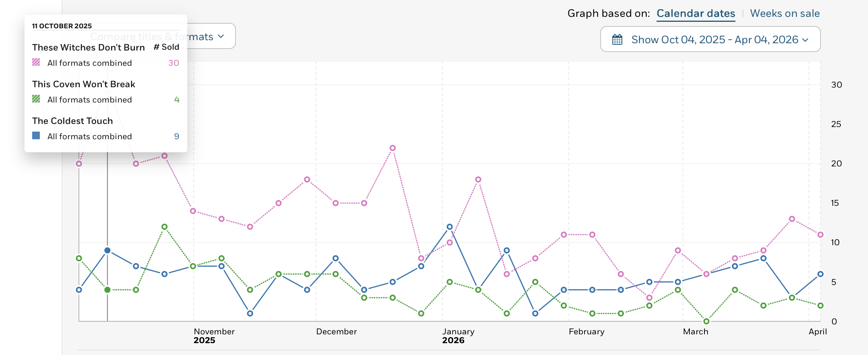Switch graph to Calendar dates
Image resolution: width=868 pixels, height=355 pixels.
point(696,13)
